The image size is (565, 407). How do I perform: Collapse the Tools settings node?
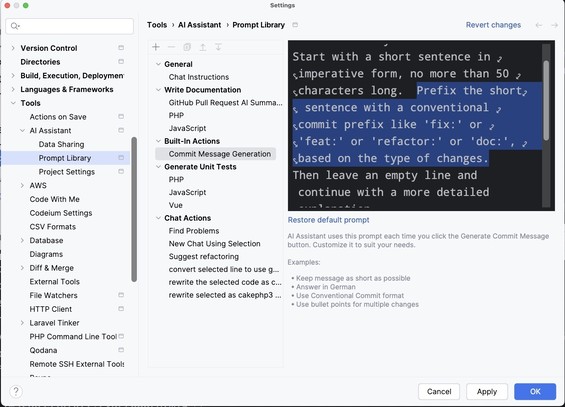(x=13, y=103)
